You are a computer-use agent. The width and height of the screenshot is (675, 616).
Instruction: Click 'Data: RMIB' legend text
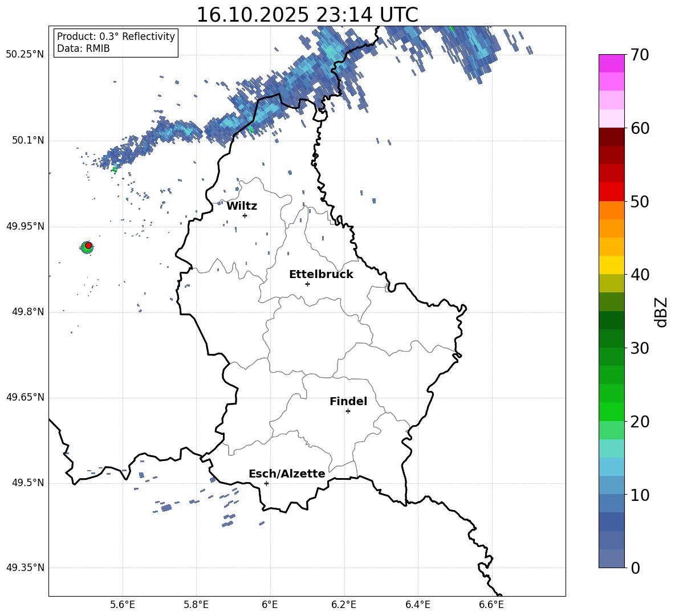83,48
